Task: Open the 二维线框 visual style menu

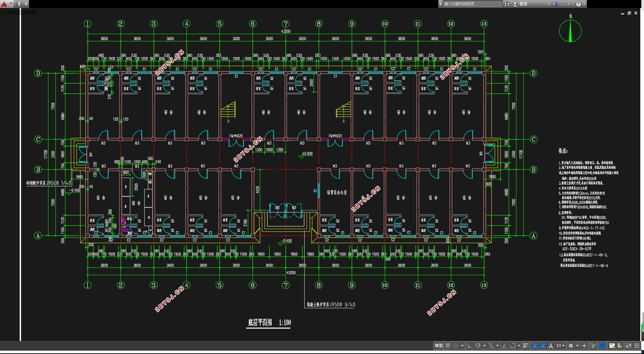Action: click(27, 12)
